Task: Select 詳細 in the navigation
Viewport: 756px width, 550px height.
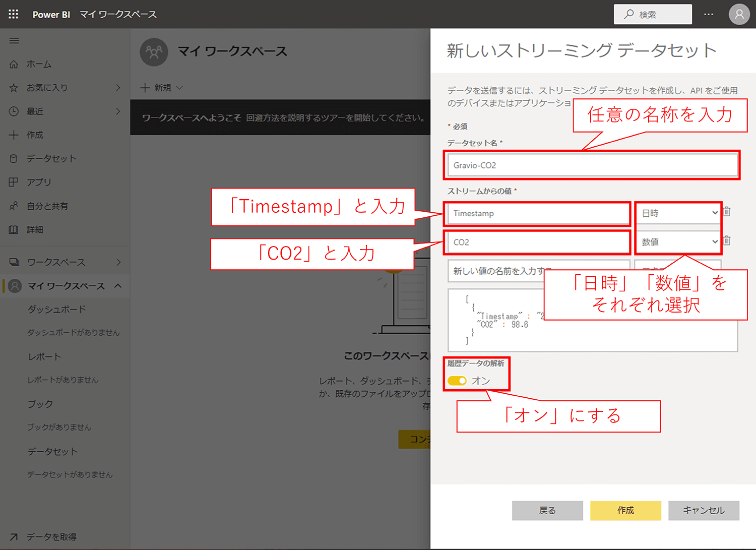Action: 35,229
